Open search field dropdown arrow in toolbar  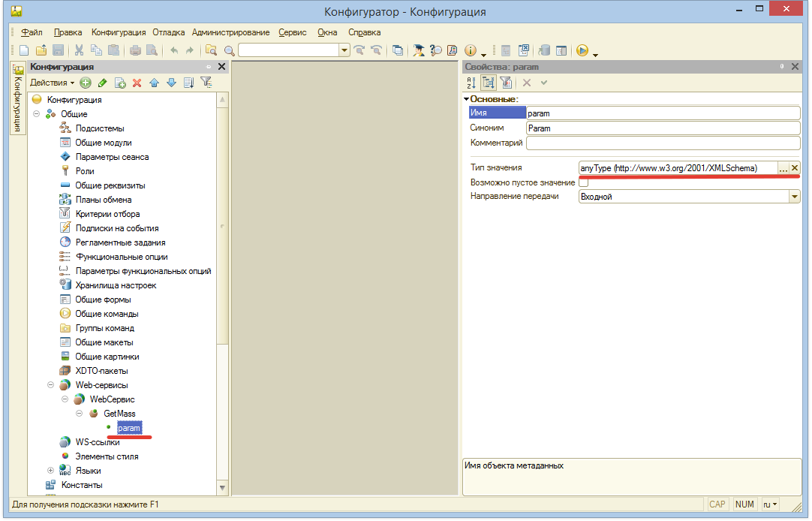point(344,50)
